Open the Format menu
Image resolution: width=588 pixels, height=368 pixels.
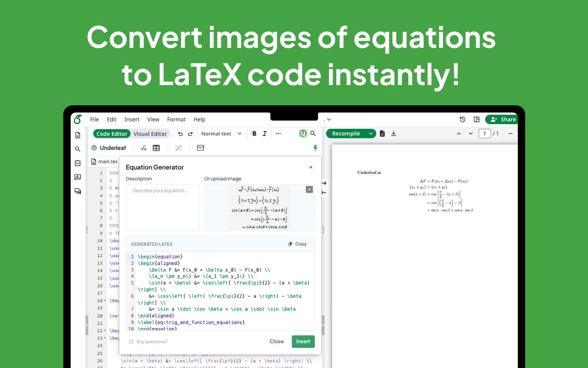(x=176, y=120)
